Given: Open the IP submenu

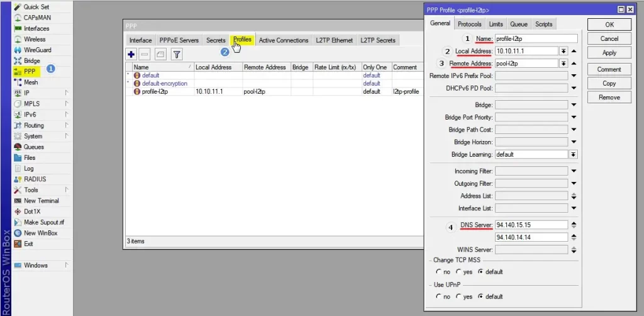Looking at the screenshot, I should pyautogui.click(x=26, y=93).
